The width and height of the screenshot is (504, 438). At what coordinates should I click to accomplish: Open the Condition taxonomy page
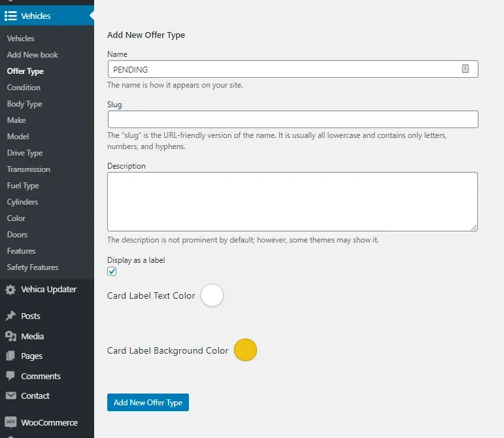24,88
